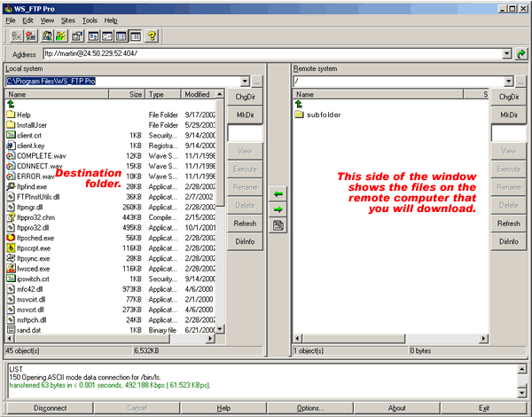Open the local path dropdown arrow

pyautogui.click(x=245, y=81)
